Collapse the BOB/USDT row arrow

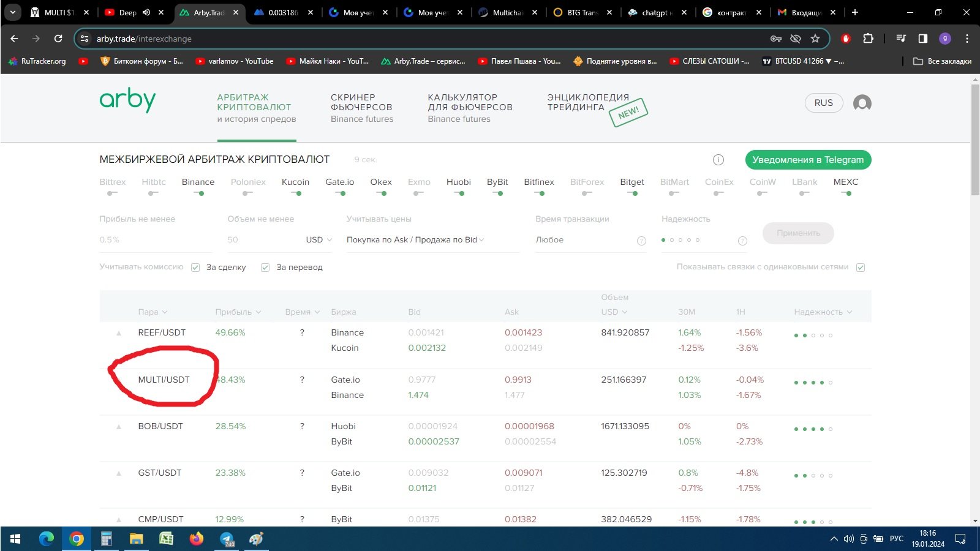tap(119, 427)
